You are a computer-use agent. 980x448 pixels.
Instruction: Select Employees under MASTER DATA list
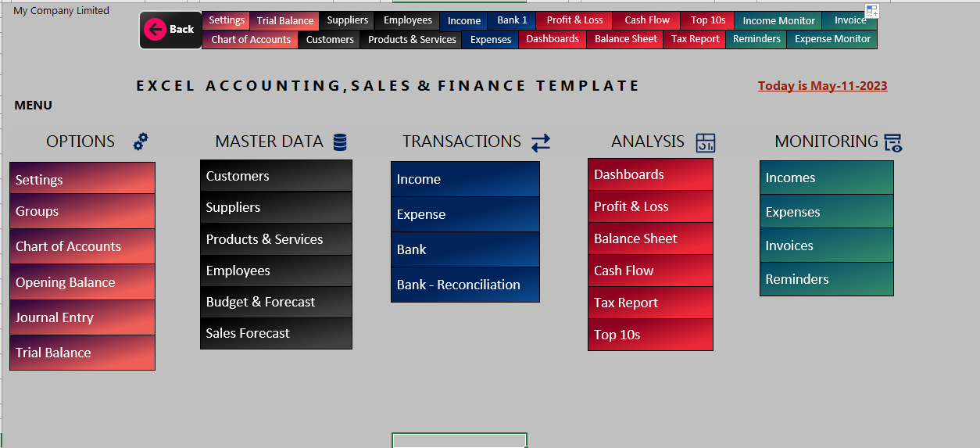point(276,271)
